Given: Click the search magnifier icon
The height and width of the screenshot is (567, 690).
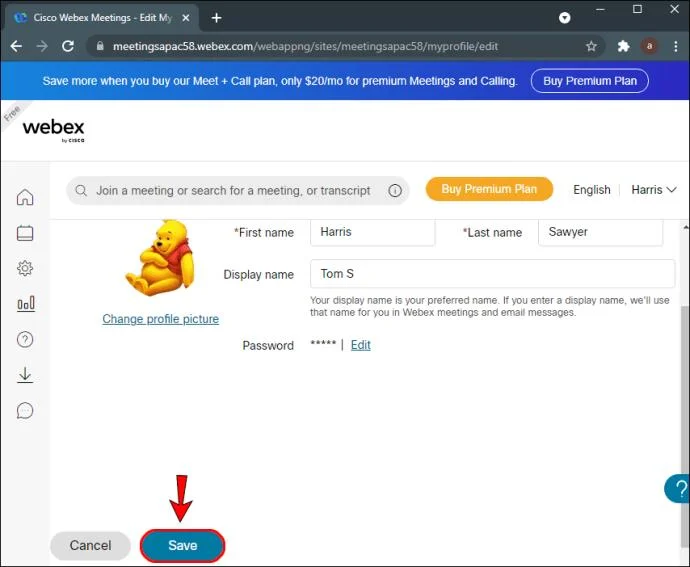Looking at the screenshot, I should tap(81, 191).
